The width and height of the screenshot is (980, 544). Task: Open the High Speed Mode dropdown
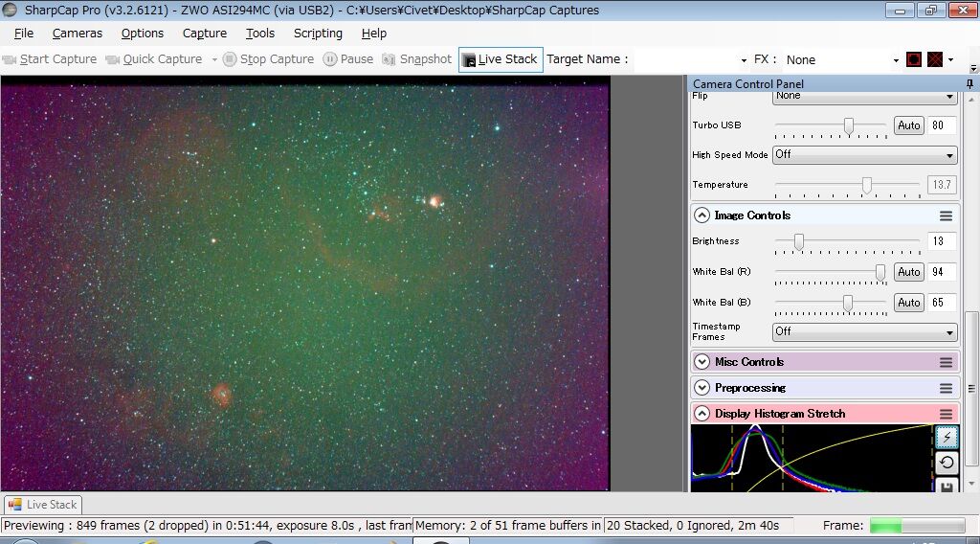(864, 155)
